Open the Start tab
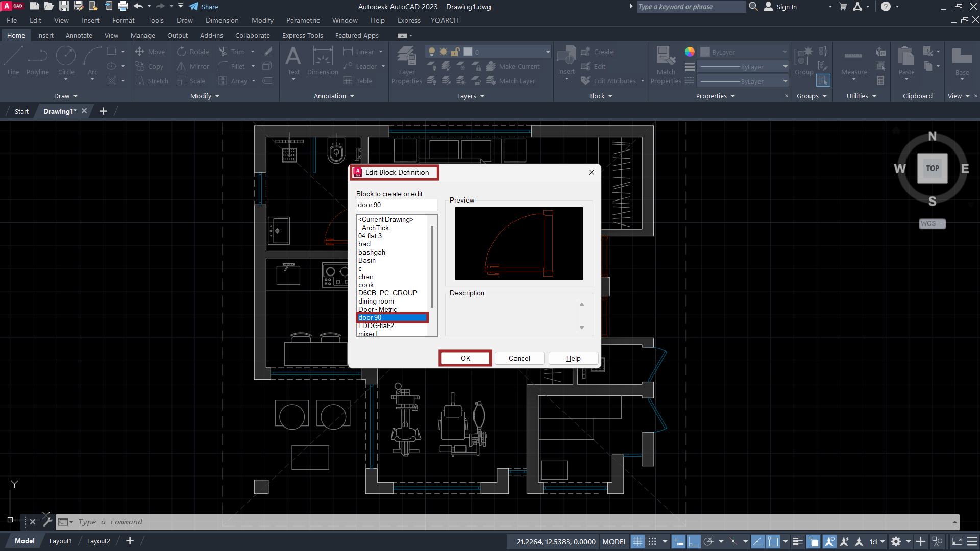980x551 pixels. (x=21, y=111)
